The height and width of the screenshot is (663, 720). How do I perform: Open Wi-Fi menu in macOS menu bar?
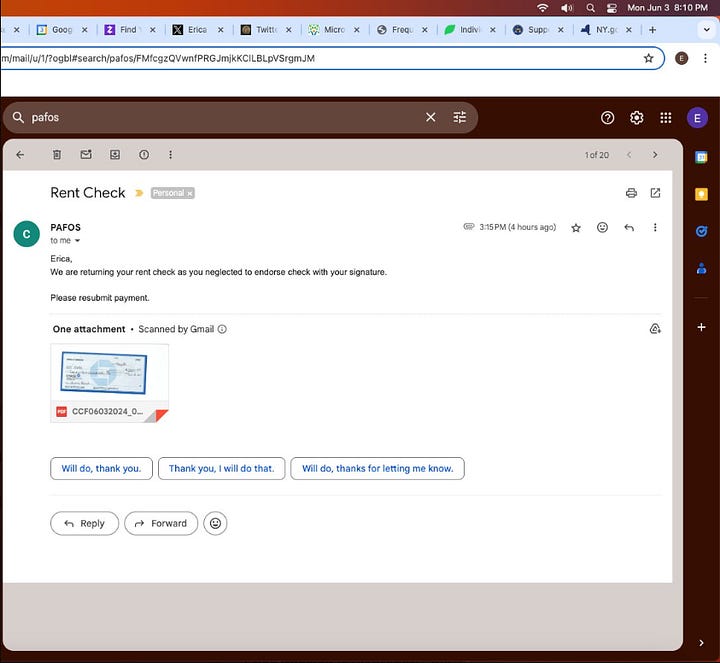coord(543,8)
